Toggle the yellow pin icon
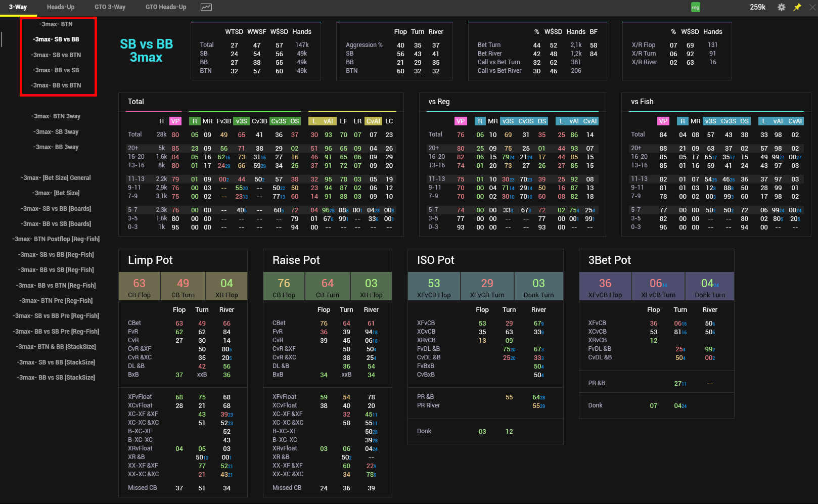 click(797, 7)
